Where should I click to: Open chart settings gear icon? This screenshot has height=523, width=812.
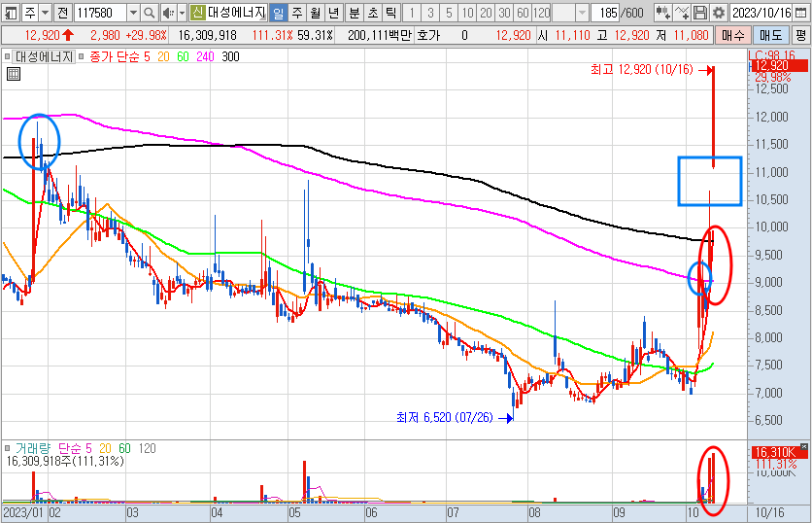718,13
